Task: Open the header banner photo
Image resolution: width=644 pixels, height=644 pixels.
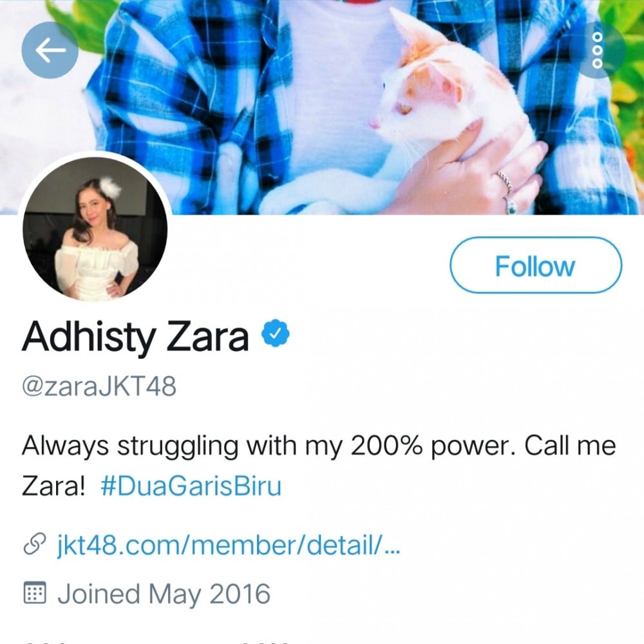Action: pos(322,107)
